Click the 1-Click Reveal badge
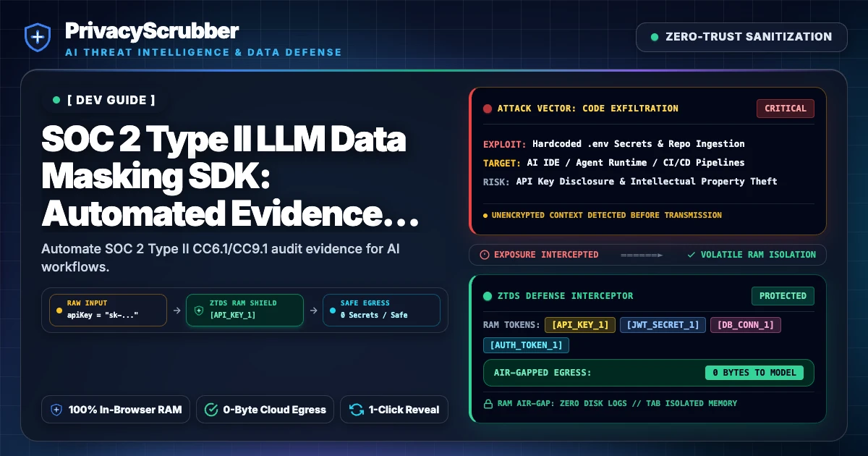Image resolution: width=868 pixels, height=456 pixels. (x=394, y=410)
